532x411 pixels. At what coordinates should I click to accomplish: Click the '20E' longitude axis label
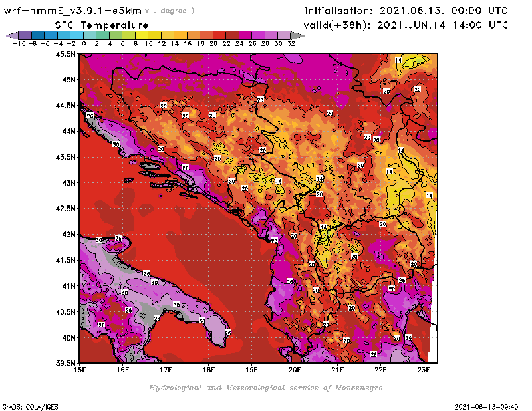pyautogui.click(x=295, y=370)
